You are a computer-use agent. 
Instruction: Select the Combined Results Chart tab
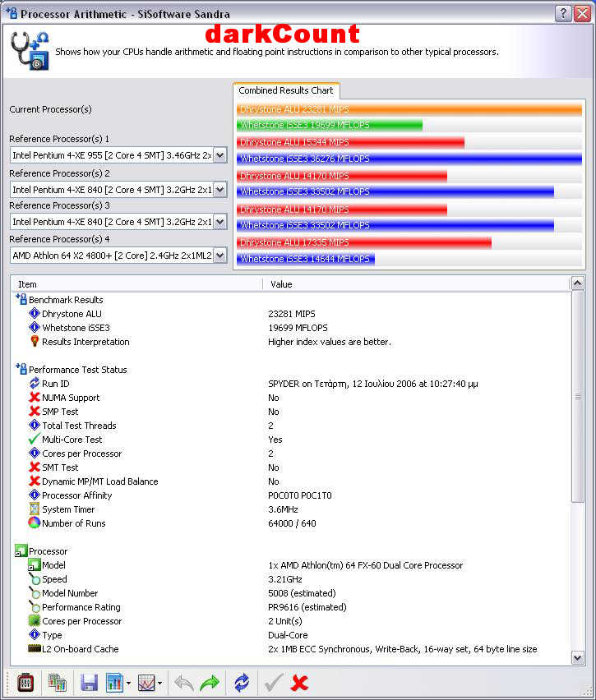285,90
